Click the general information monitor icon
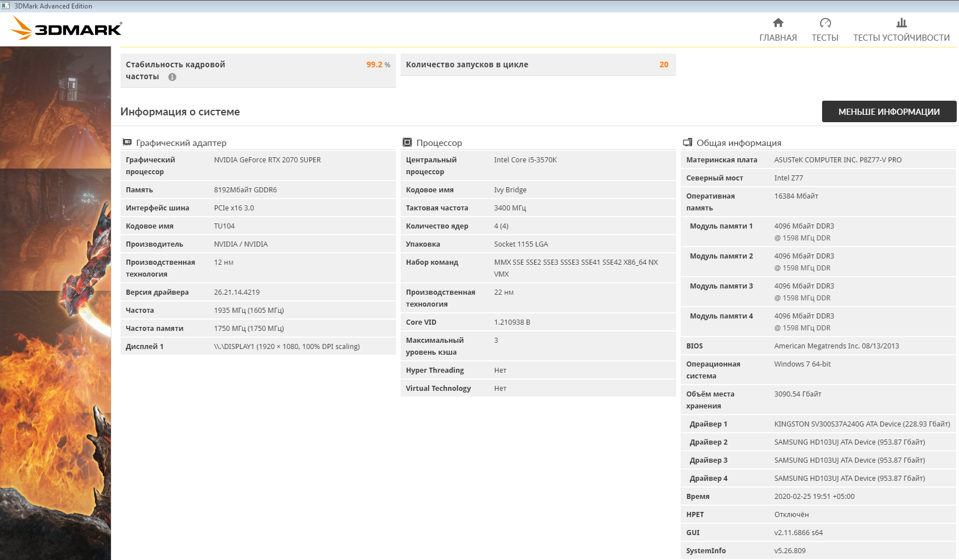 [x=687, y=143]
